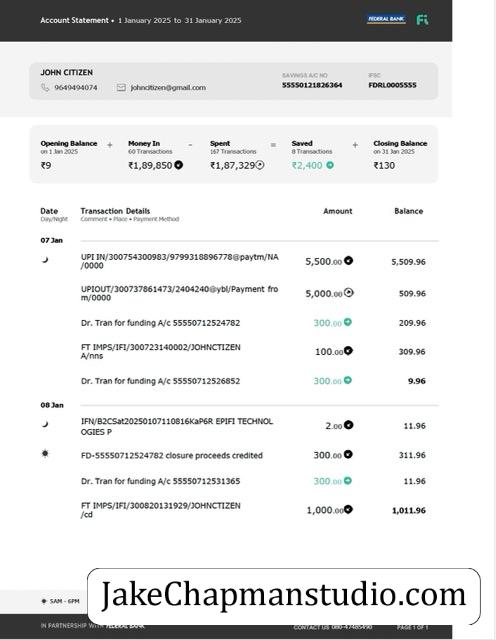Click the johncitizen@gmail.com email address
This screenshot has height=640, width=496.
point(168,87)
